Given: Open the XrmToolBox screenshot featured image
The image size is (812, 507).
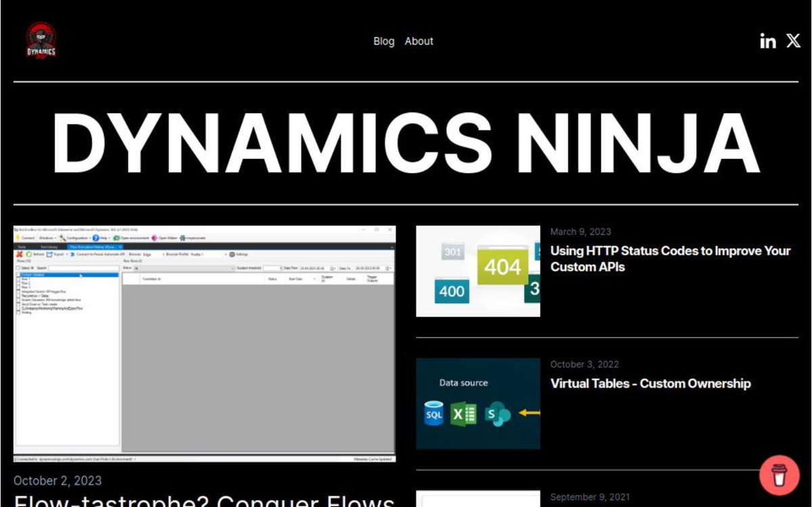Looking at the screenshot, I should click(x=204, y=344).
